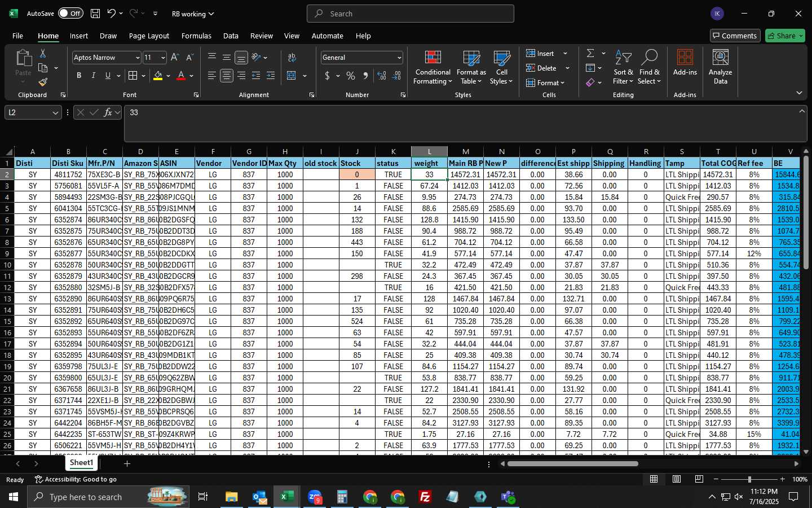Select column L header
Screen dimensions: 812x508
[x=429, y=151]
